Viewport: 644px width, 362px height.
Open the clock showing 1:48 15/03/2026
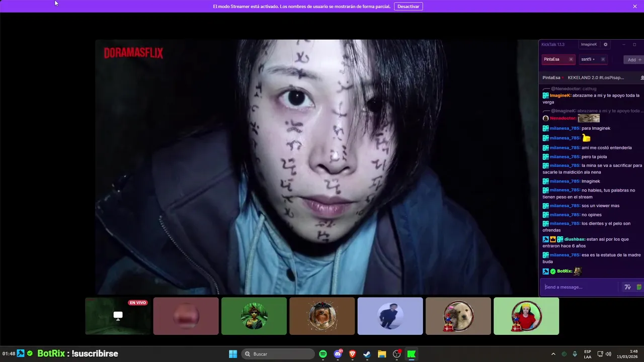click(x=627, y=354)
